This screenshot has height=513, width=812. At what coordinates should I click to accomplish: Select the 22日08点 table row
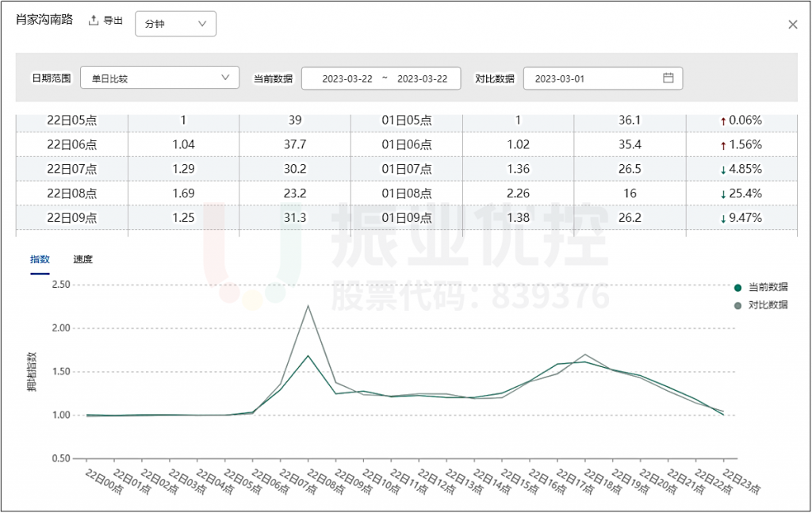(71, 193)
